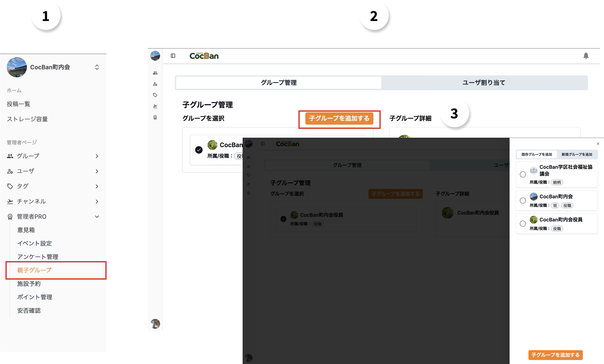Click the 管理者PRO icon in collapsed rail
Screen dimensions: 604x364
pyautogui.click(x=155, y=117)
